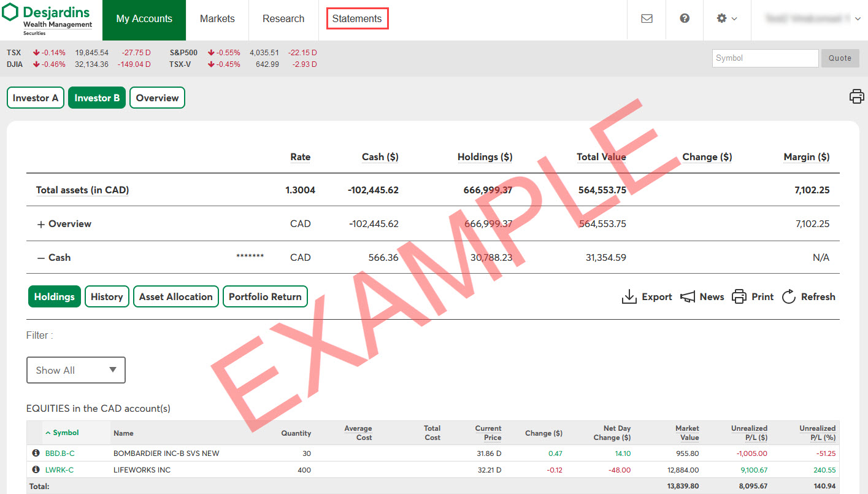
Task: Switch to the History tab
Action: [x=107, y=296]
